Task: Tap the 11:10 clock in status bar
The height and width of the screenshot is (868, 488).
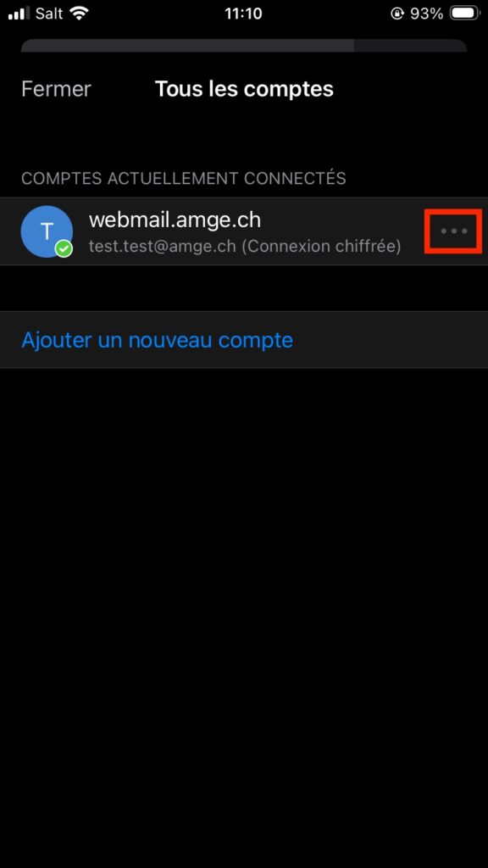Action: coord(243,14)
